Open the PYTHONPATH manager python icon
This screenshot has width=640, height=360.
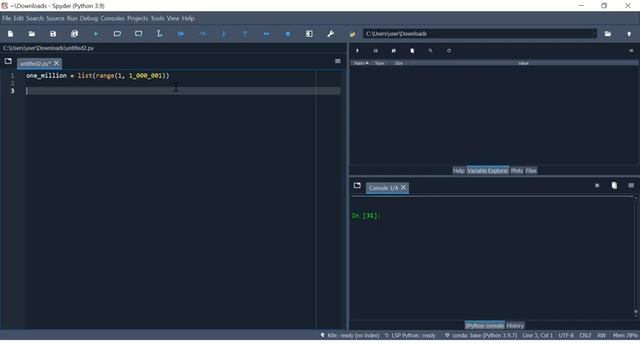click(x=352, y=34)
